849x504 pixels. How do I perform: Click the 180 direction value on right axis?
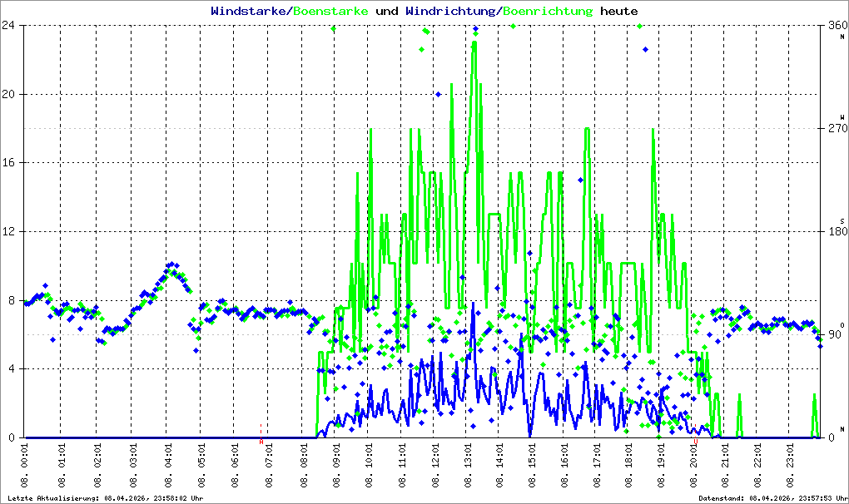tap(837, 231)
